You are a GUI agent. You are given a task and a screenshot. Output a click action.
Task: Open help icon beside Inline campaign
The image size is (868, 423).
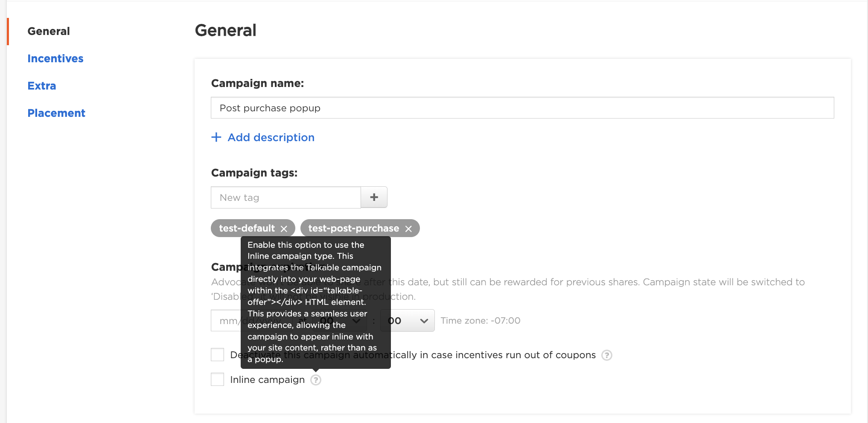pyautogui.click(x=316, y=380)
